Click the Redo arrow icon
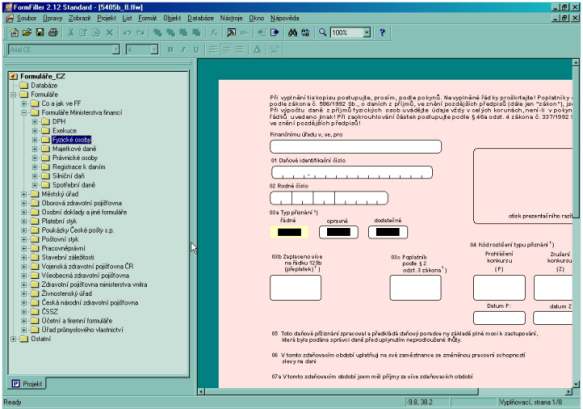 140,33
